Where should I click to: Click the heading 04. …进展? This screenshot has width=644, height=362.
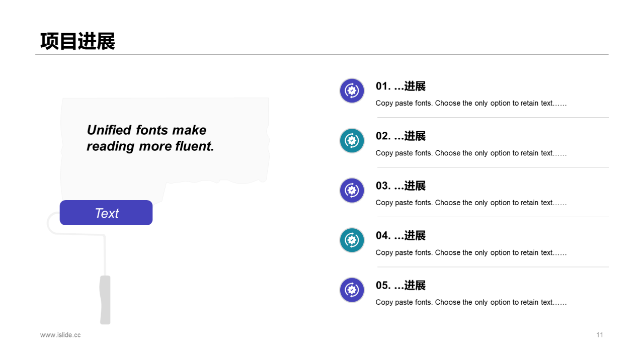[400, 235]
